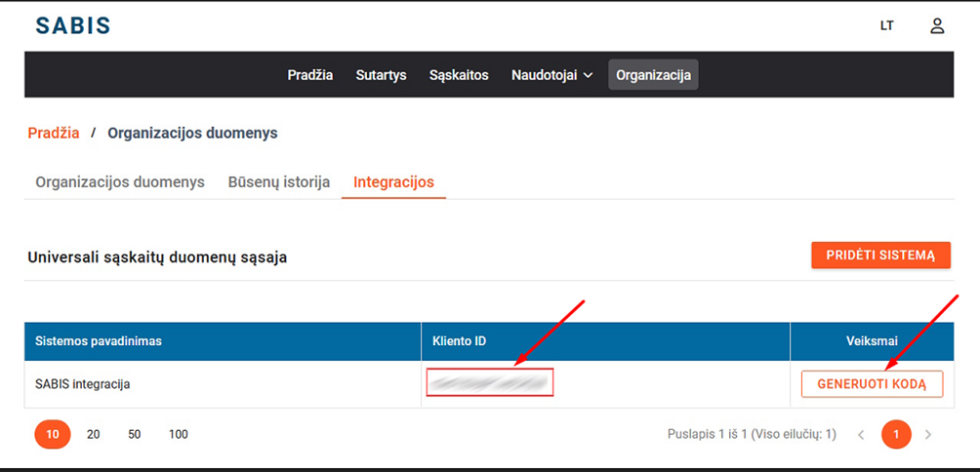Viewport: 980px width, 472px height.
Task: Click the Pradžia breadcrumb link
Action: 54,133
